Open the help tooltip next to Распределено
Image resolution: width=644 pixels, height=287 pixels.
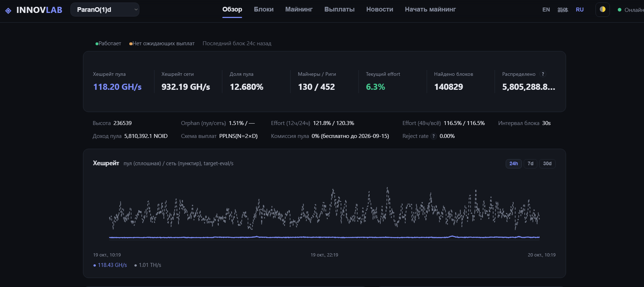click(x=543, y=74)
